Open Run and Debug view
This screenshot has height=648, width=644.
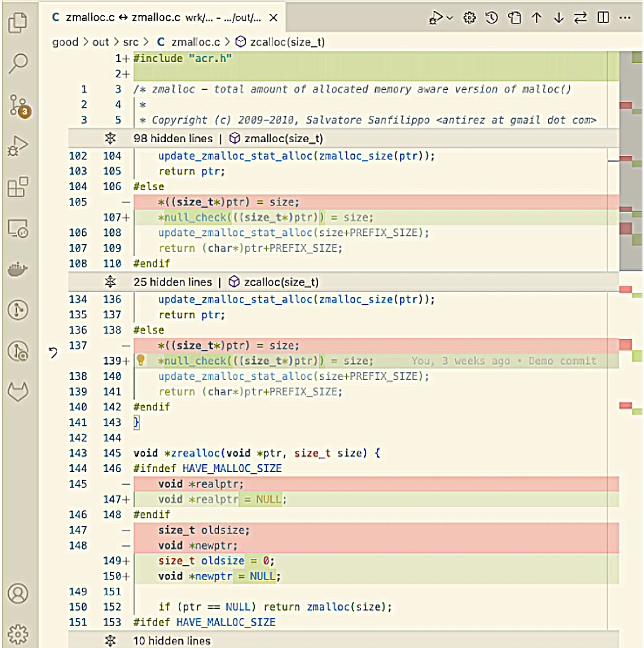[18, 146]
